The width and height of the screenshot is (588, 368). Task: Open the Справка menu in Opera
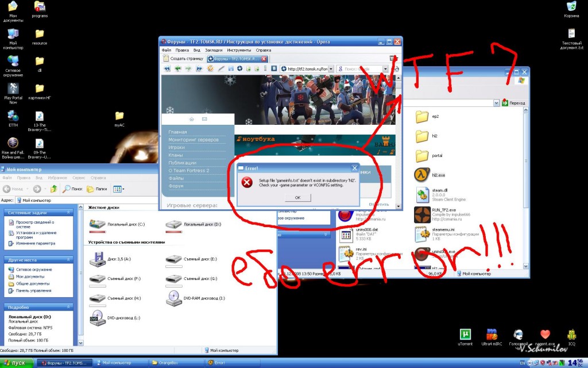point(263,50)
